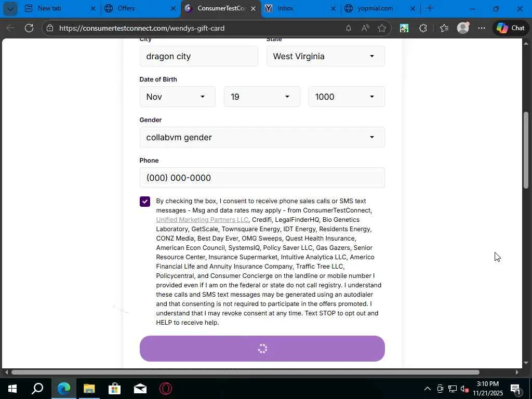Open the Favorites list icon
Screen dimensions: 532x399
tap(444, 28)
